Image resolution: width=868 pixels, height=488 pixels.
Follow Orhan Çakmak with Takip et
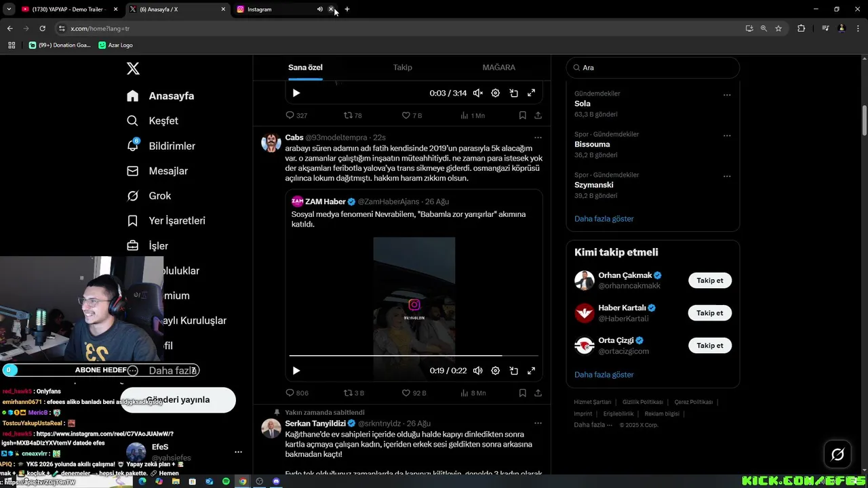click(710, 281)
